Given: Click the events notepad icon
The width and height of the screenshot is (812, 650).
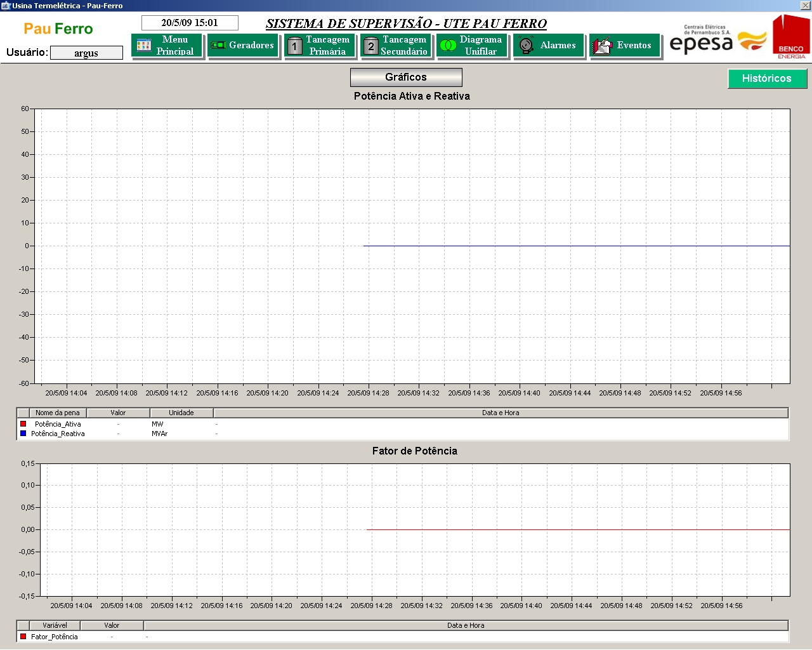Looking at the screenshot, I should pos(602,46).
